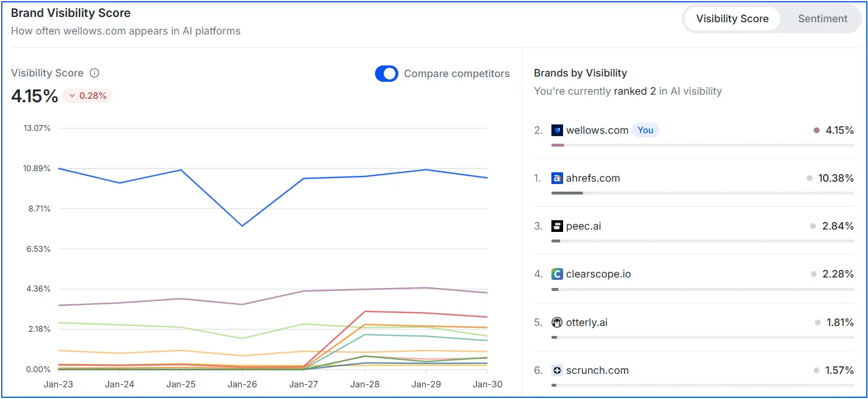Click the blue trend line dip at Jan-26
This screenshot has width=868, height=399.
[242, 224]
